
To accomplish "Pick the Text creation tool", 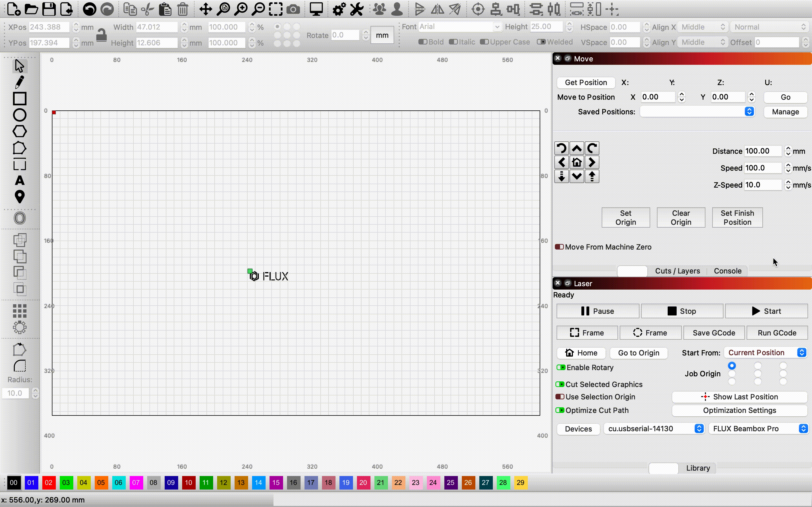I will 19,180.
